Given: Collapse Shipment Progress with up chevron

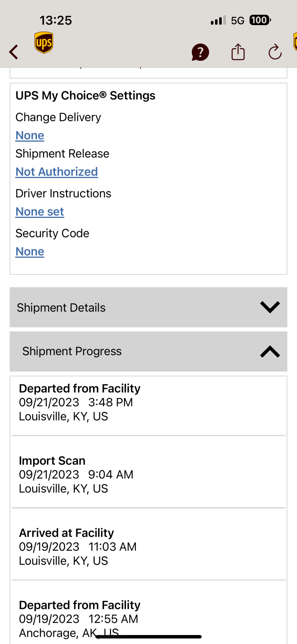Looking at the screenshot, I should pos(270,351).
